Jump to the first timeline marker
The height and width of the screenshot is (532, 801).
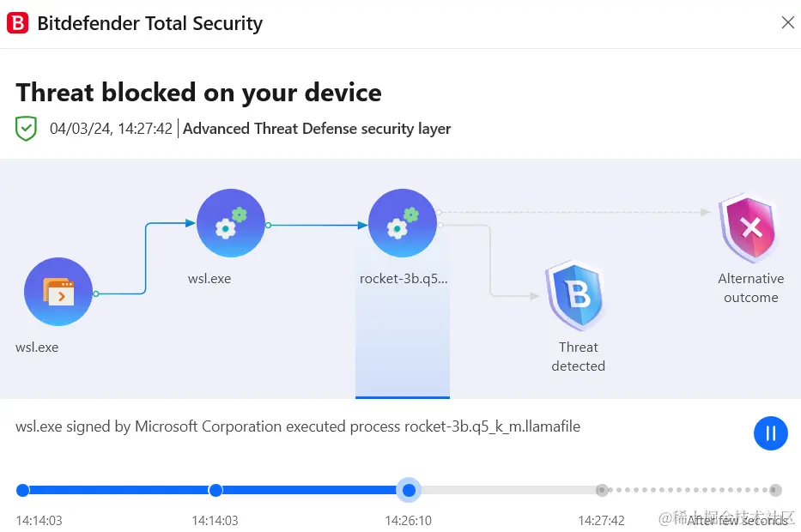click(x=23, y=490)
